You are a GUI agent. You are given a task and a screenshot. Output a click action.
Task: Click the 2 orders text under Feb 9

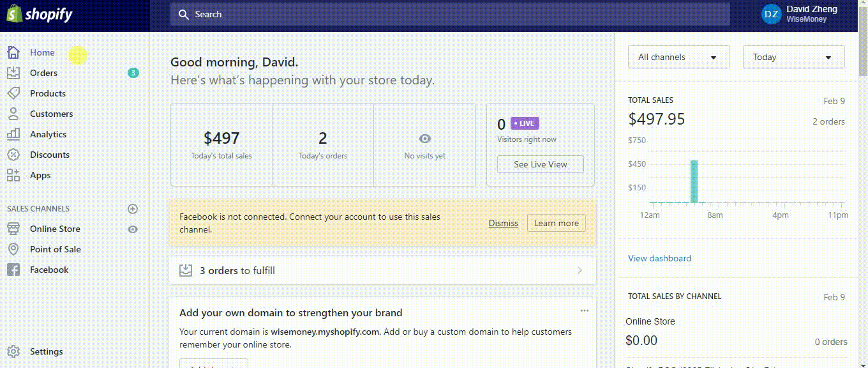(828, 121)
